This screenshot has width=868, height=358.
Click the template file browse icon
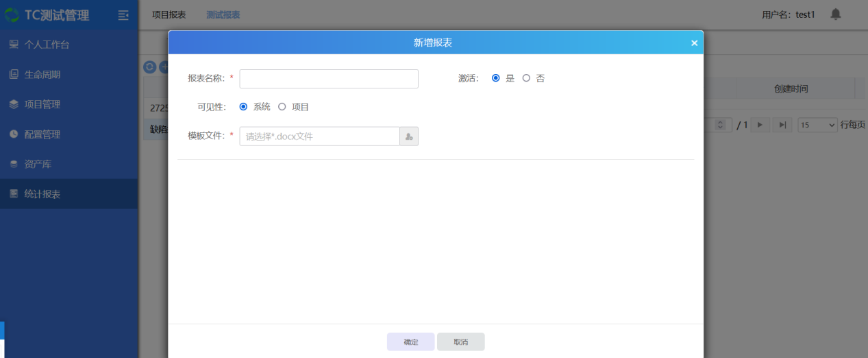(409, 136)
